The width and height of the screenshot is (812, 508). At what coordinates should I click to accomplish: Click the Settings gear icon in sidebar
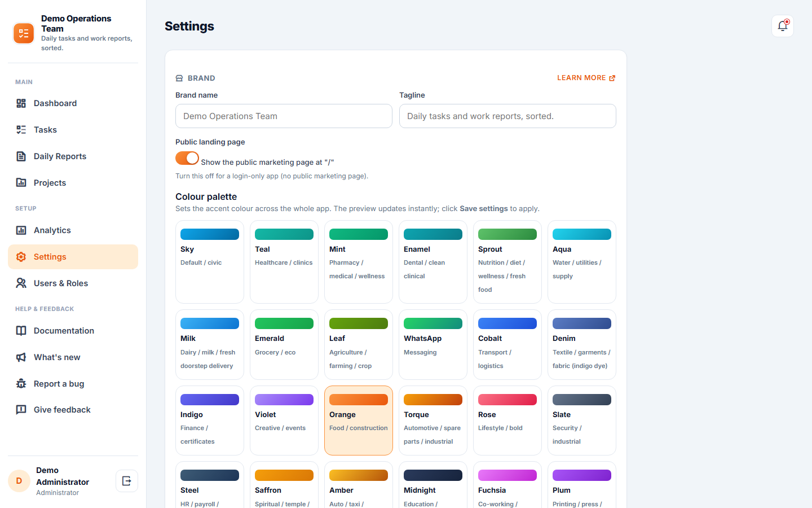tap(21, 257)
